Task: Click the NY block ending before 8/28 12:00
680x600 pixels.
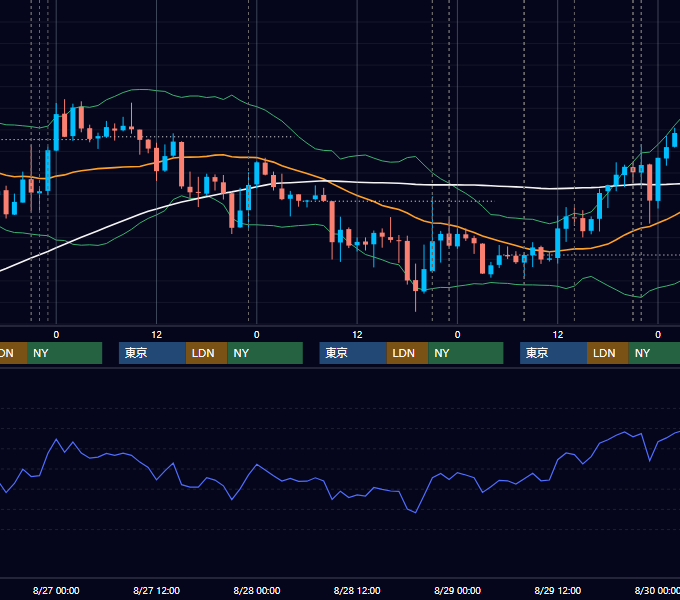Action: [265, 353]
